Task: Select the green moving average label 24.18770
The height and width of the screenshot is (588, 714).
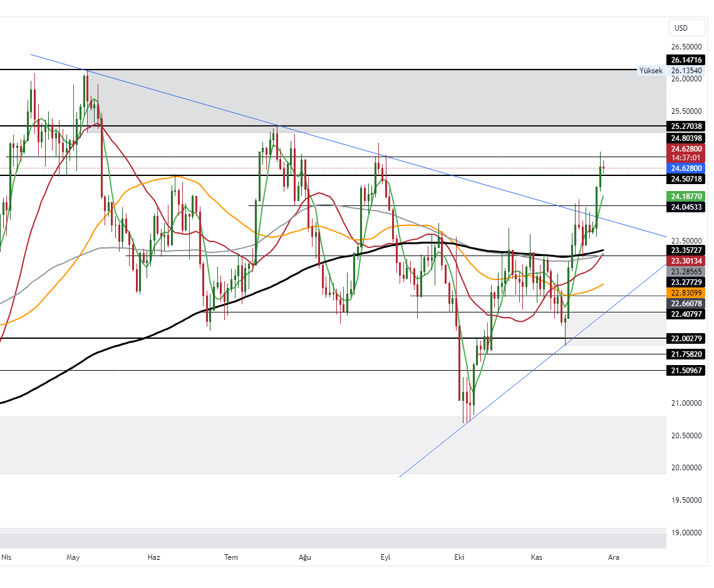Action: pos(685,197)
